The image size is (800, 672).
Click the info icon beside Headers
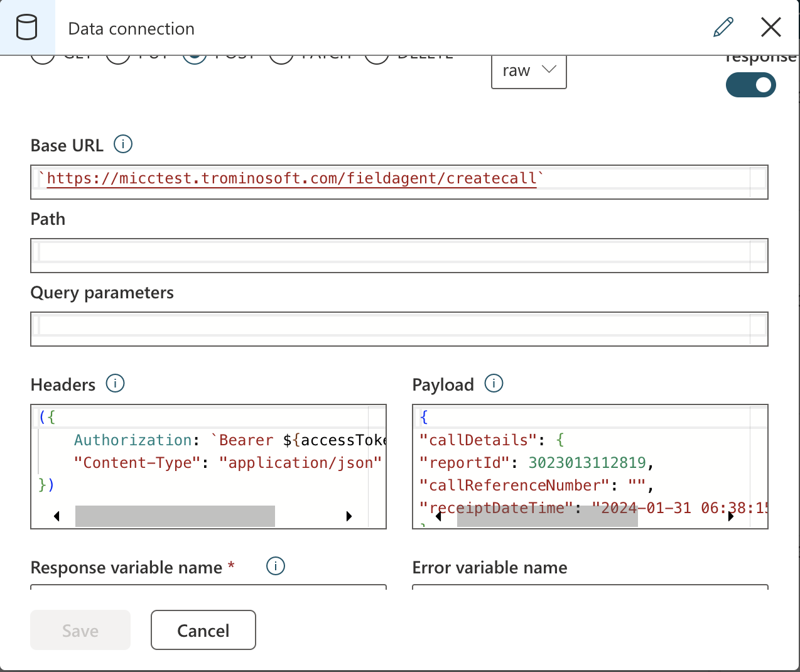[x=115, y=384]
